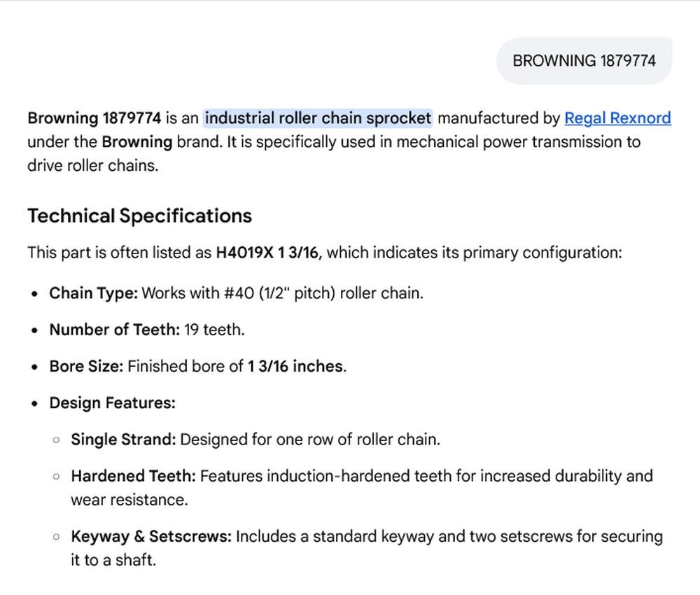Screen dimensions: 700x595
Task: Click the 'drive roller chains.' sentence ending
Action: pyautogui.click(x=93, y=166)
